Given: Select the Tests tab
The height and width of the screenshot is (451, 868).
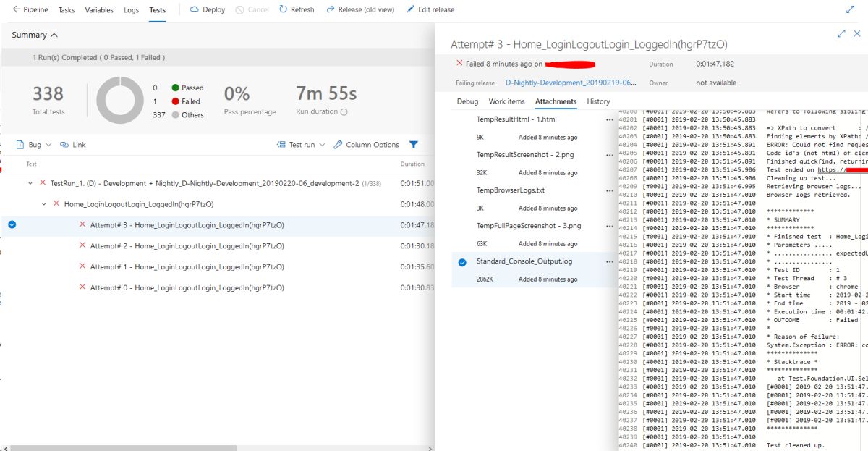Looking at the screenshot, I should (157, 10).
